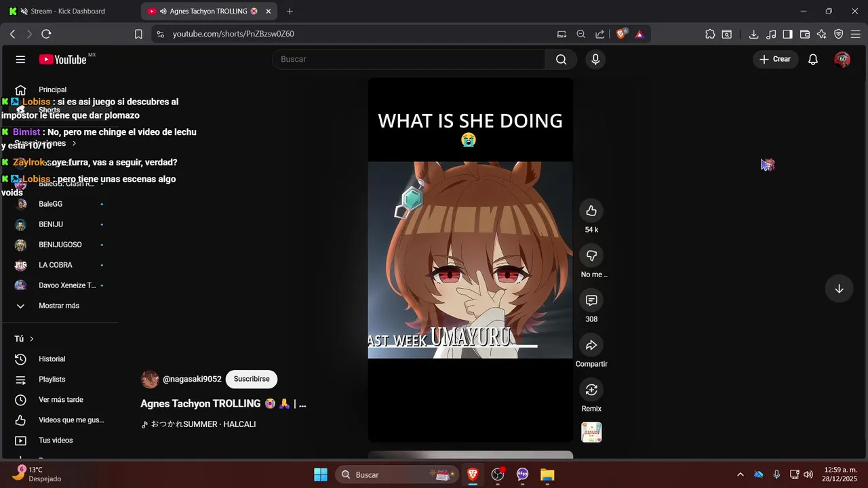Click the magnifier search button on YouTube
This screenshot has height=488, width=868.
(561, 60)
